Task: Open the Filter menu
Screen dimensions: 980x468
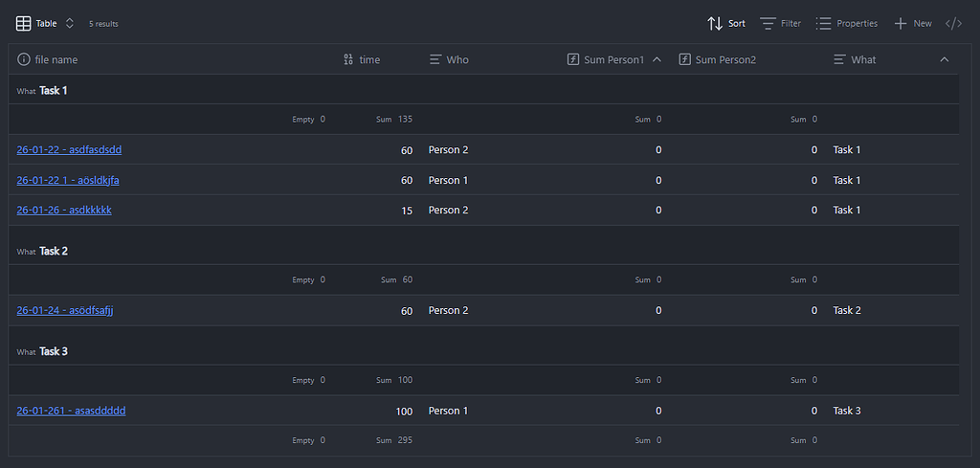Action: [781, 23]
